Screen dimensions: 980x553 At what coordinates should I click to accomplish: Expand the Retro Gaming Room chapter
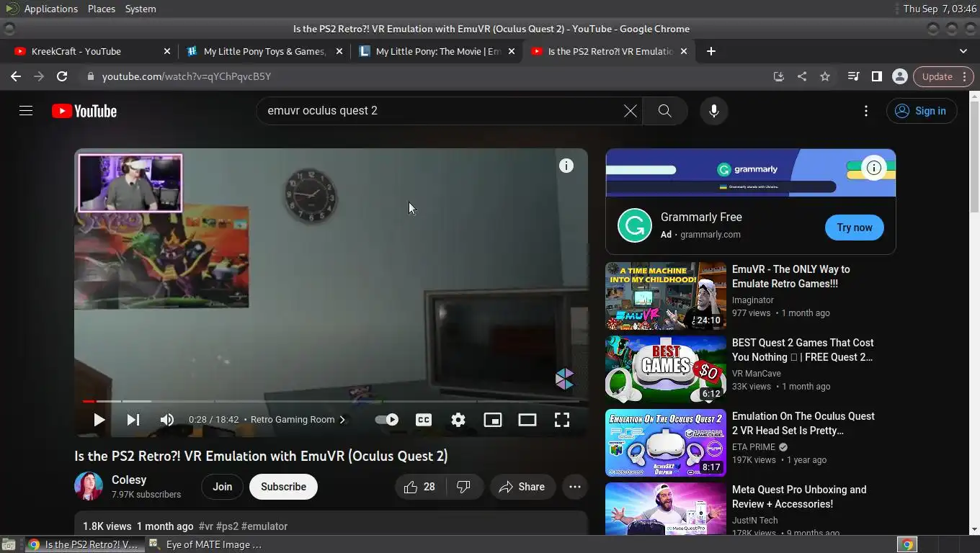tap(298, 420)
